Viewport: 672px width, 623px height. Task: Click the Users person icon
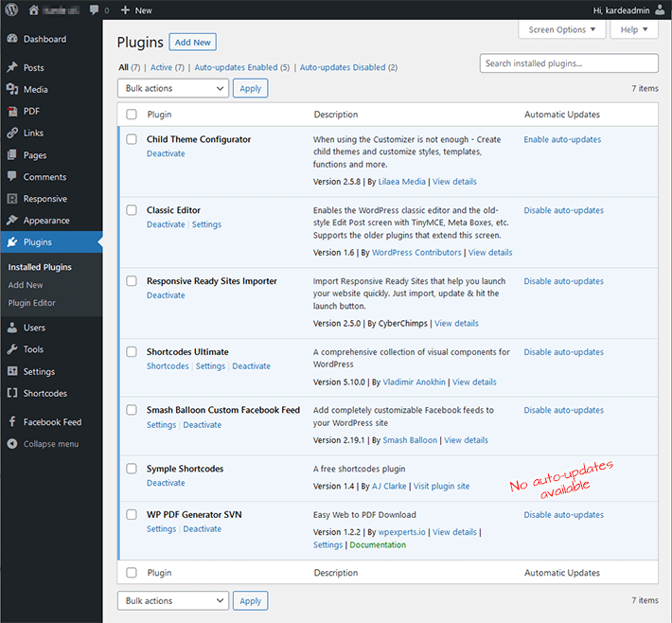(12, 328)
